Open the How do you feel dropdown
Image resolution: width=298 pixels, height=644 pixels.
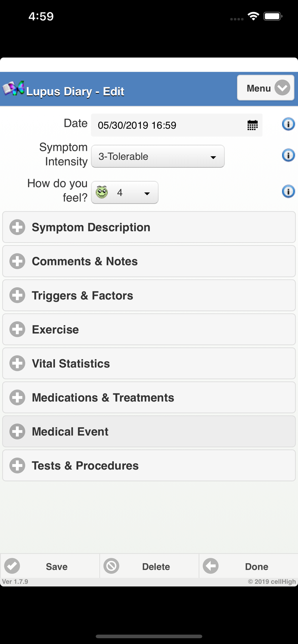125,192
